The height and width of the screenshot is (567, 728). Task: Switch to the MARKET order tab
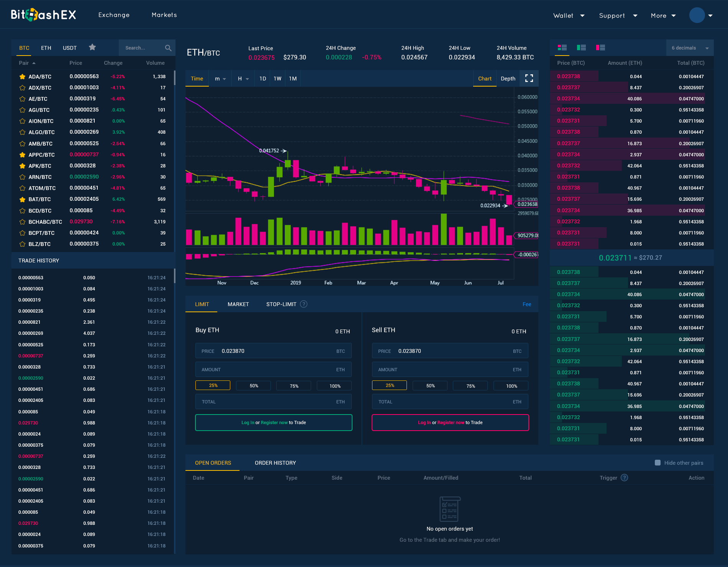pos(238,304)
